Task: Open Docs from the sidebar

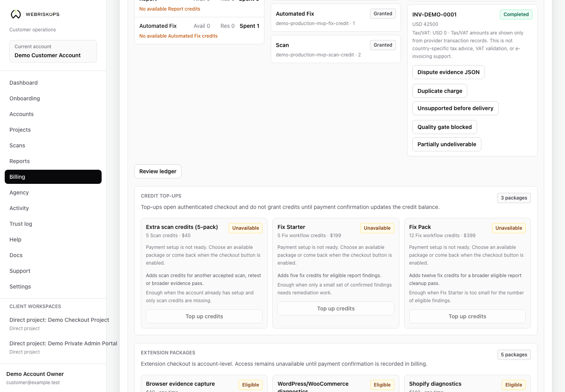Action: (53, 255)
